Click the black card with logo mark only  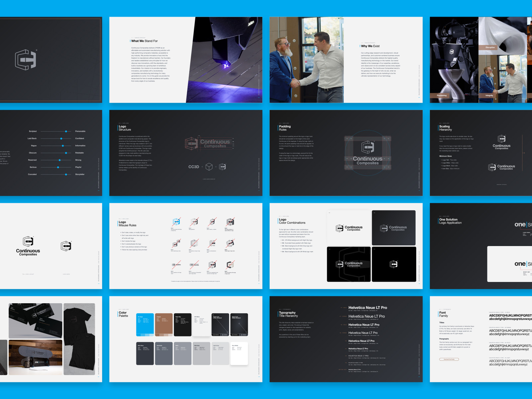pyautogui.click(x=394, y=264)
